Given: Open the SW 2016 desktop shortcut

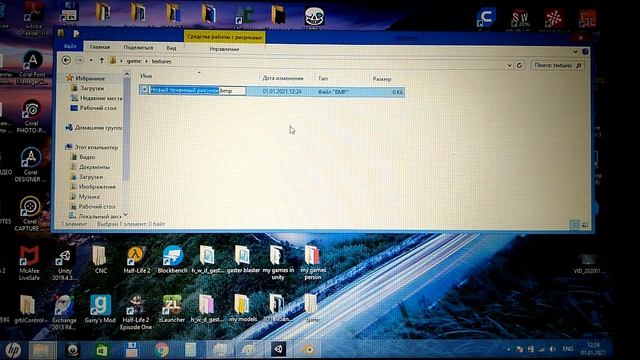Looking at the screenshot, I should coord(520,19).
